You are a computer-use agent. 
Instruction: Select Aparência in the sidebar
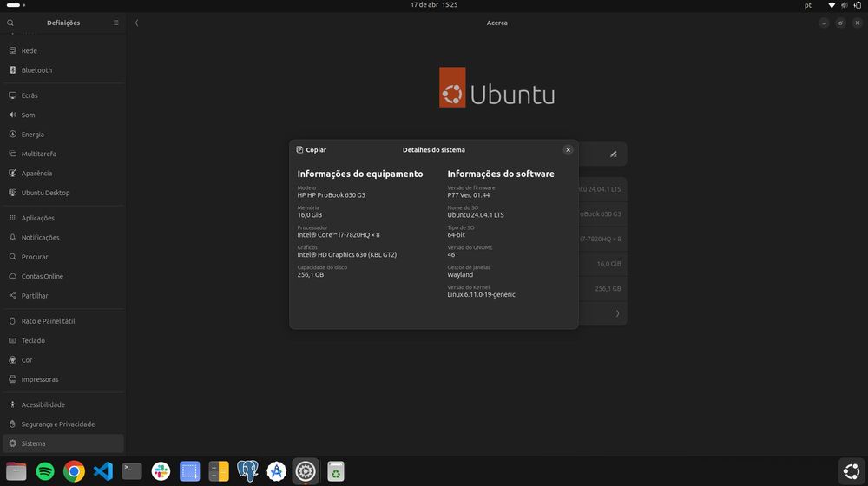(x=36, y=174)
